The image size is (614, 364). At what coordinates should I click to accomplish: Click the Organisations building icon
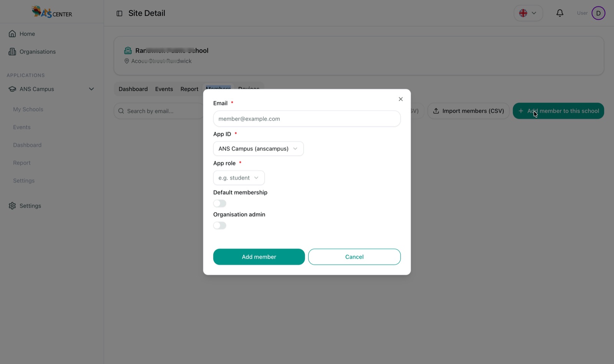point(12,51)
